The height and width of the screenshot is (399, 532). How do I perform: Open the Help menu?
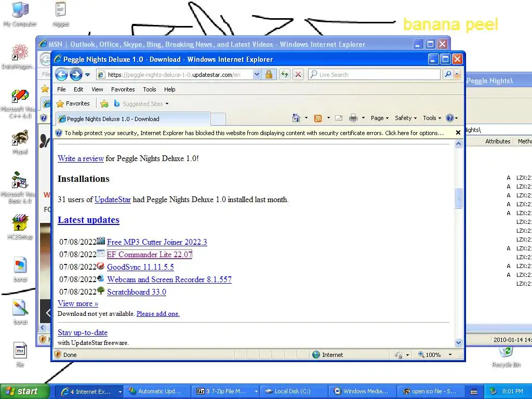tap(170, 89)
